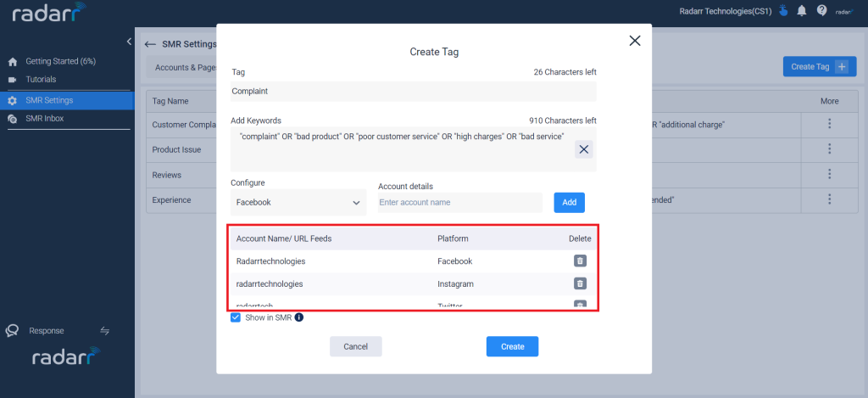
Task: Click the Facebook platform cell in table
Action: [x=455, y=261]
